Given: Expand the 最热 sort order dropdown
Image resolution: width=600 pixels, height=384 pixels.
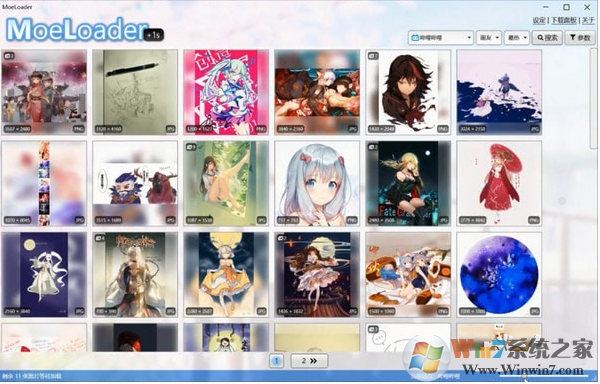Looking at the screenshot, I should click(x=517, y=38).
